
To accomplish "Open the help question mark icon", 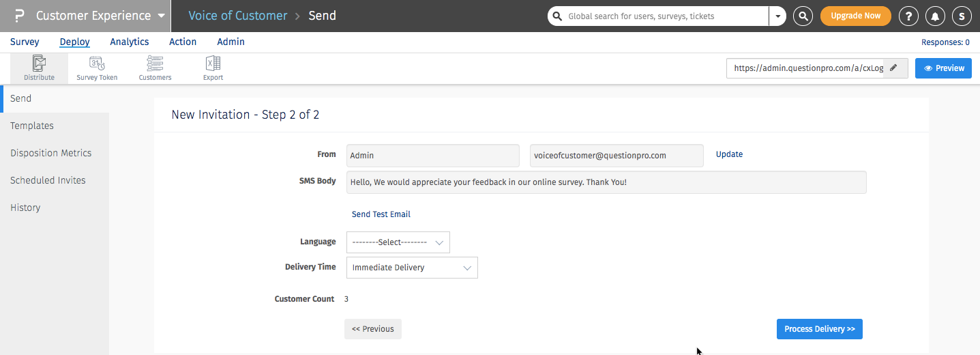I will [x=908, y=16].
